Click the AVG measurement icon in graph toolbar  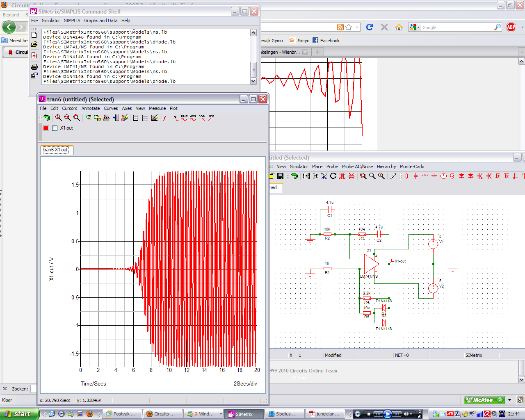(x=193, y=118)
